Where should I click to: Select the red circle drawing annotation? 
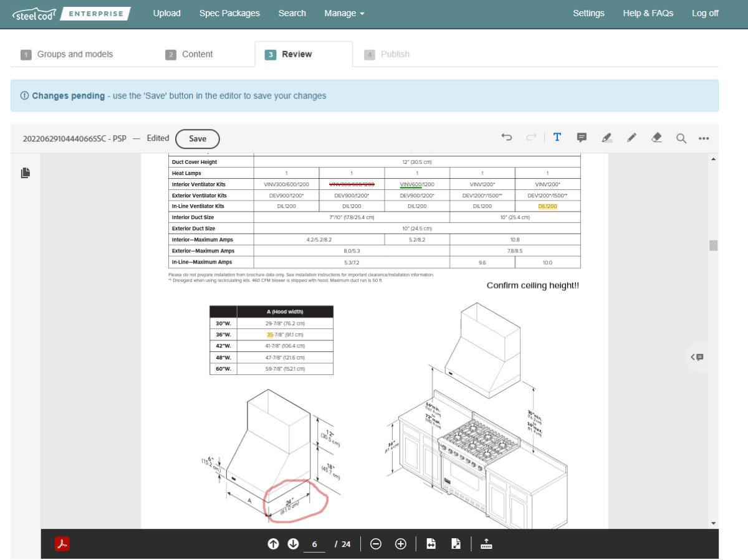[x=296, y=501]
